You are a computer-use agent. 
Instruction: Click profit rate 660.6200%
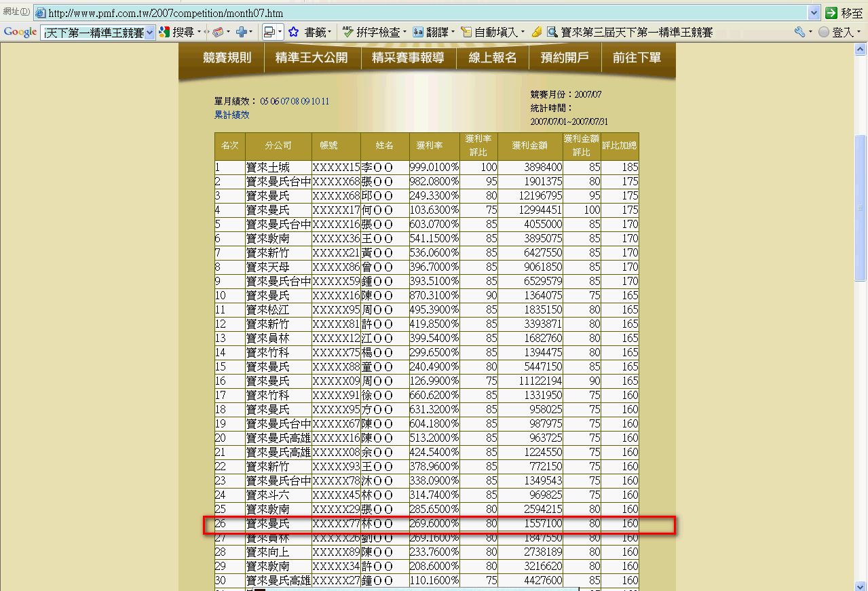(434, 396)
